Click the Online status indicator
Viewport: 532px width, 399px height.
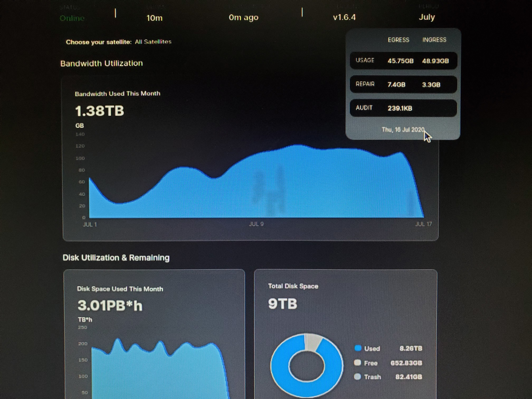[x=72, y=18]
